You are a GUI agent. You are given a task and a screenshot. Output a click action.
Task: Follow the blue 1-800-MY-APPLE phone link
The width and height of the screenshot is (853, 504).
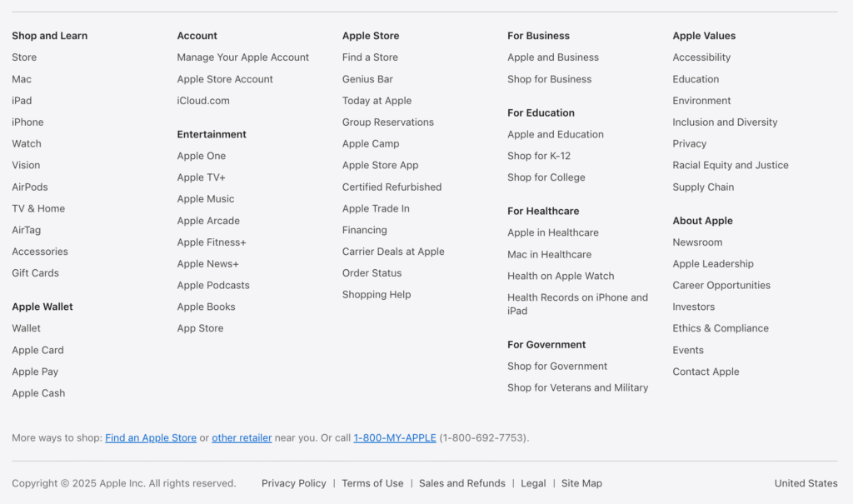click(x=395, y=437)
